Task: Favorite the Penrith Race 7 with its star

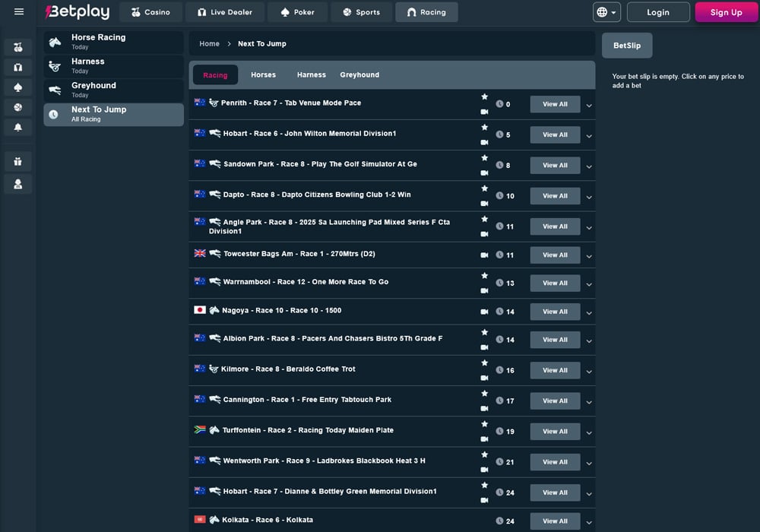Action: click(484, 97)
